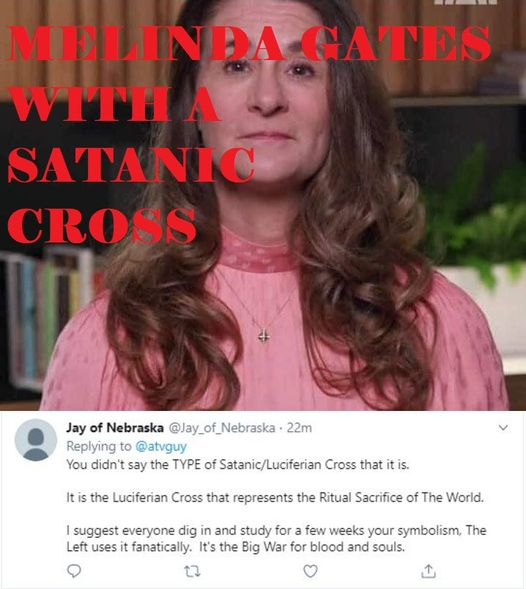The height and width of the screenshot is (589, 526).
Task: Expand the tweet options chevron
Action: (x=503, y=427)
